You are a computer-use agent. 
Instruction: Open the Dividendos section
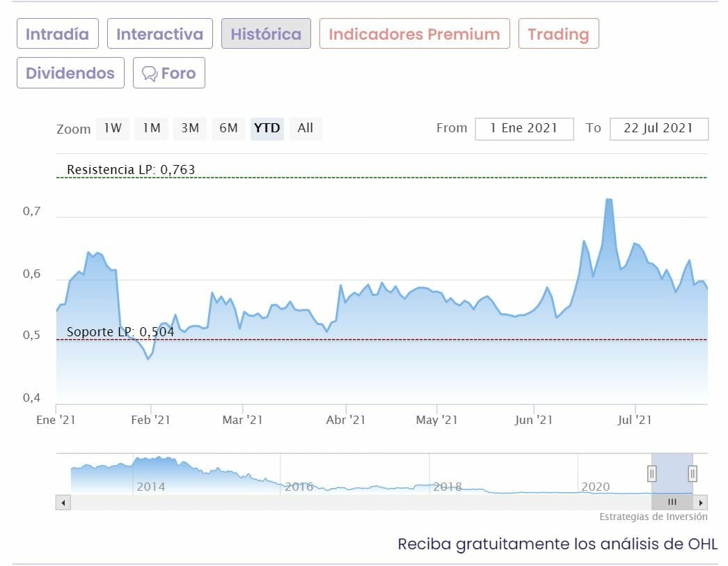70,72
